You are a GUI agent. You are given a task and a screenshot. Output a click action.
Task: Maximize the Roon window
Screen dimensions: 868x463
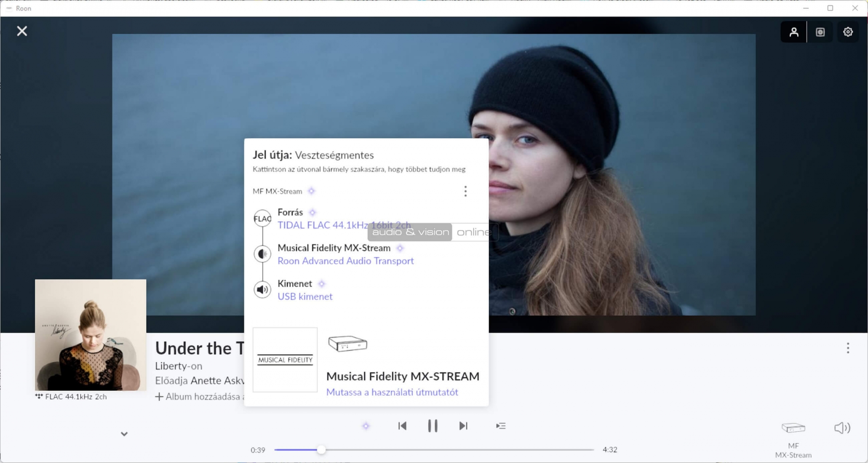pyautogui.click(x=830, y=8)
